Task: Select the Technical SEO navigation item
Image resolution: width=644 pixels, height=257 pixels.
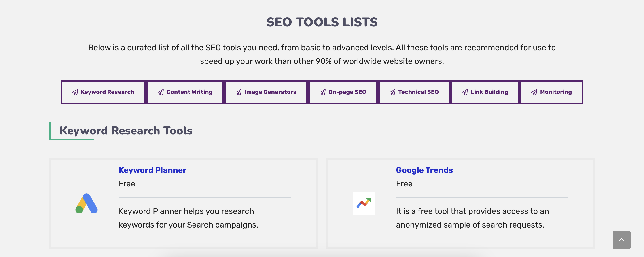Action: (x=414, y=92)
